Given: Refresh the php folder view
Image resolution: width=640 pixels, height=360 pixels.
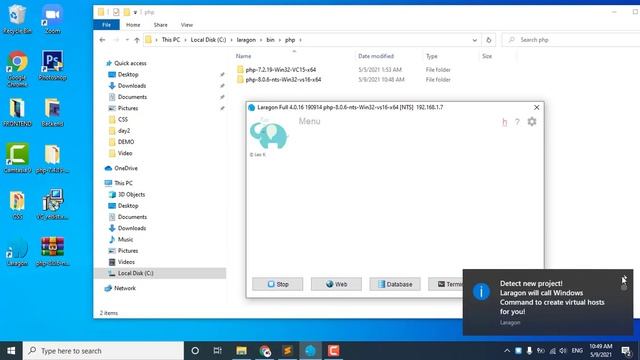Looking at the screenshot, I should [x=489, y=40].
